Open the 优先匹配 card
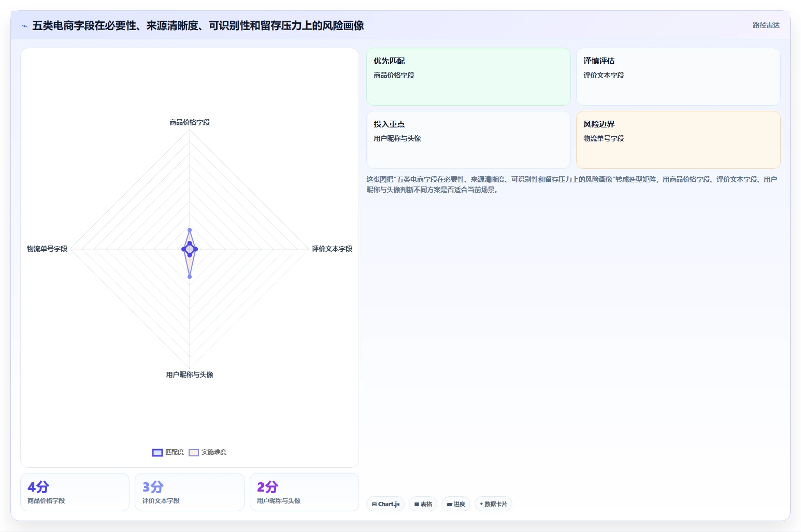801x532 pixels. click(x=468, y=77)
